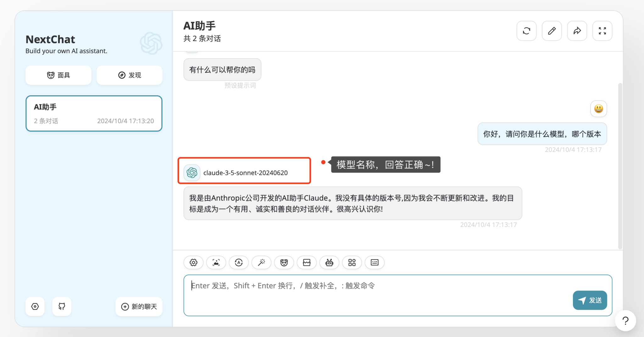
Task: Open the shortcut keys keyboard icon
Action: pyautogui.click(x=375, y=262)
